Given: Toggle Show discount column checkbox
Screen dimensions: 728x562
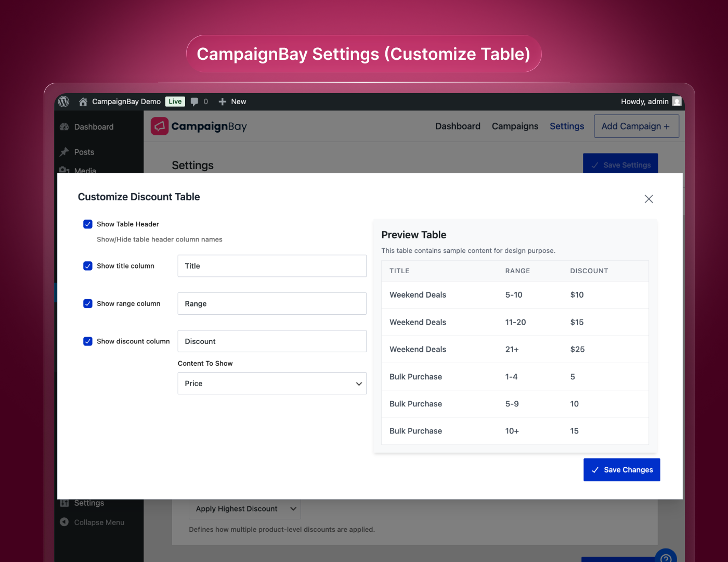Looking at the screenshot, I should pos(88,341).
